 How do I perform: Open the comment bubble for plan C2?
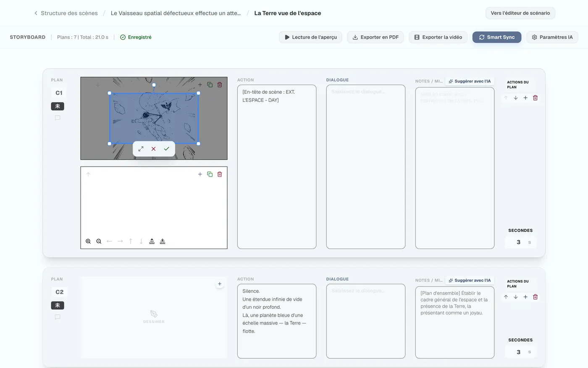[58, 317]
